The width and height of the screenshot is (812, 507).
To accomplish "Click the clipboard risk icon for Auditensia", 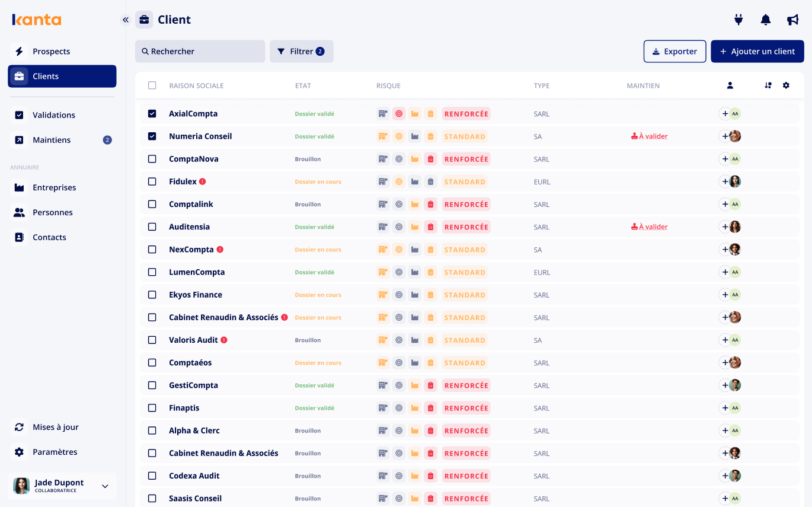I will [x=431, y=227].
